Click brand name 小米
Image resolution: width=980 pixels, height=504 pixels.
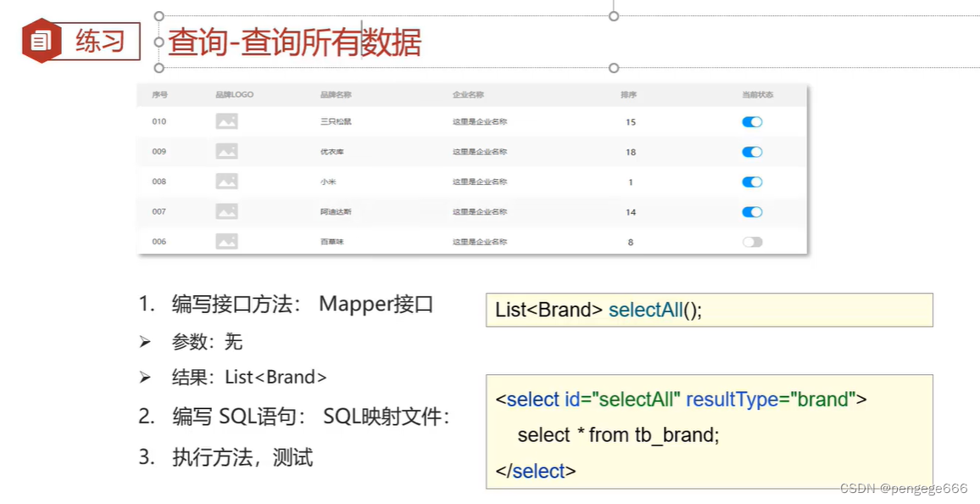(x=328, y=182)
